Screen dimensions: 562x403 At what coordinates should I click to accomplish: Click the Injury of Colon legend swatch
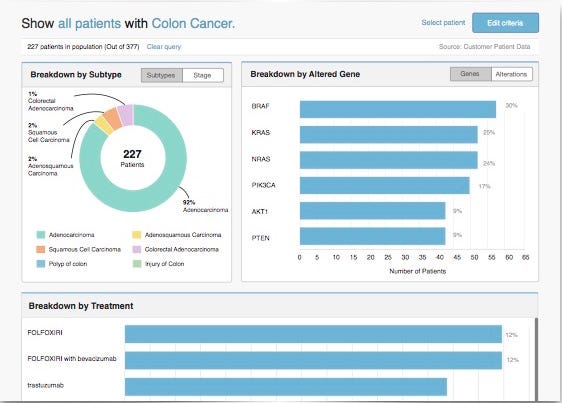pos(137,264)
